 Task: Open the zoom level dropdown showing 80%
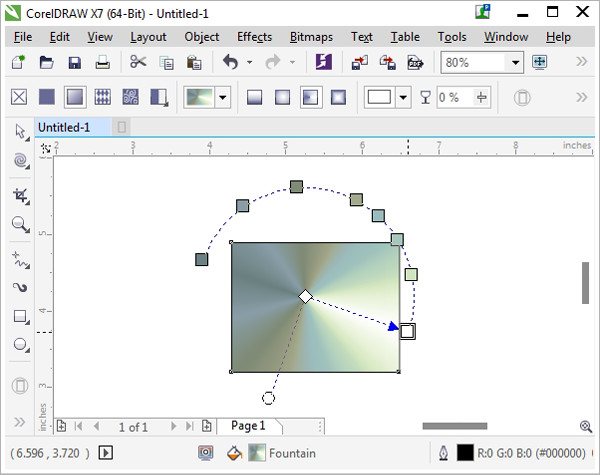pyautogui.click(x=515, y=62)
